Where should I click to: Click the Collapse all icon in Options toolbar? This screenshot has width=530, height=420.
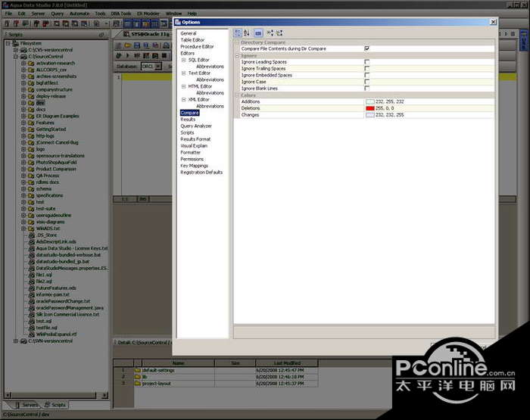pos(279,33)
